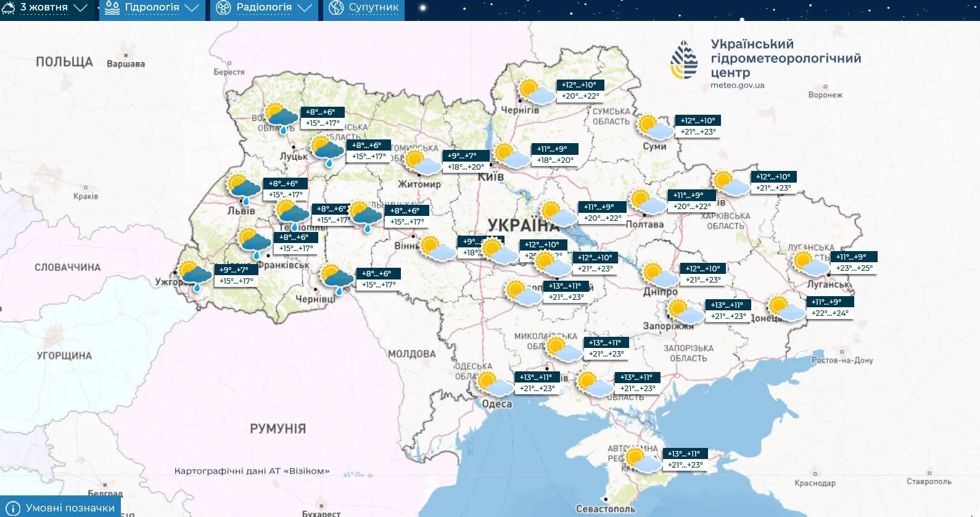Click the Супутник globe icon
Image resolution: width=980 pixels, height=517 pixels.
click(x=336, y=8)
